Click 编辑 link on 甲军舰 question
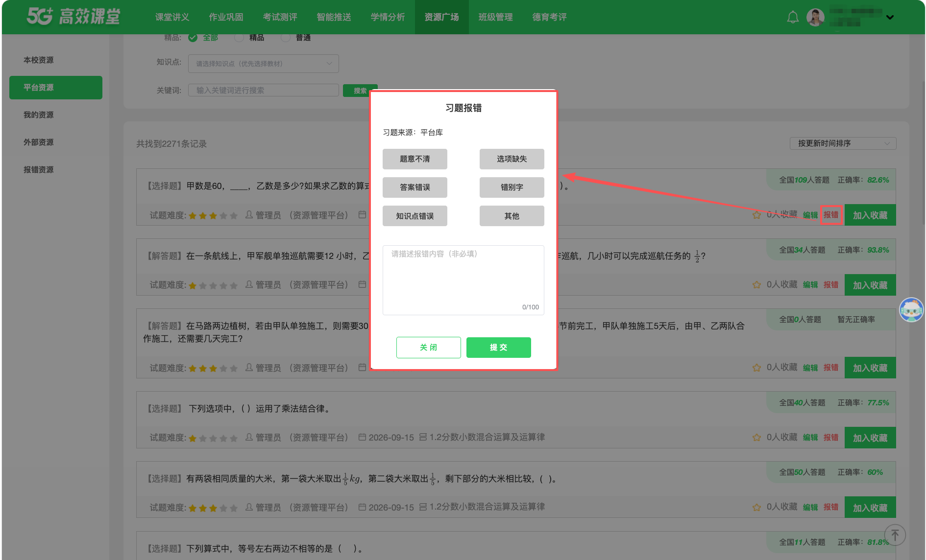 [x=810, y=285]
